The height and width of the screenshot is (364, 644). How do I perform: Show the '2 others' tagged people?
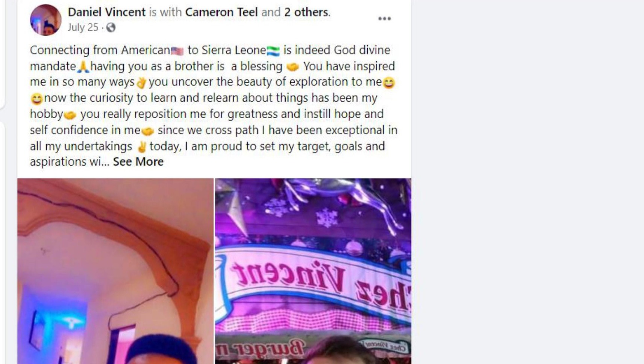pyautogui.click(x=306, y=12)
